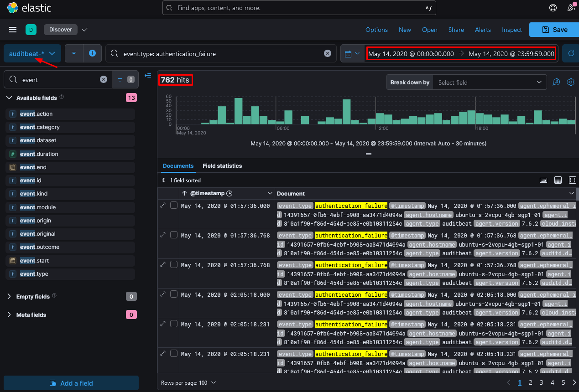Image resolution: width=579 pixels, height=392 pixels.
Task: Click the refresh query button
Action: click(x=571, y=53)
